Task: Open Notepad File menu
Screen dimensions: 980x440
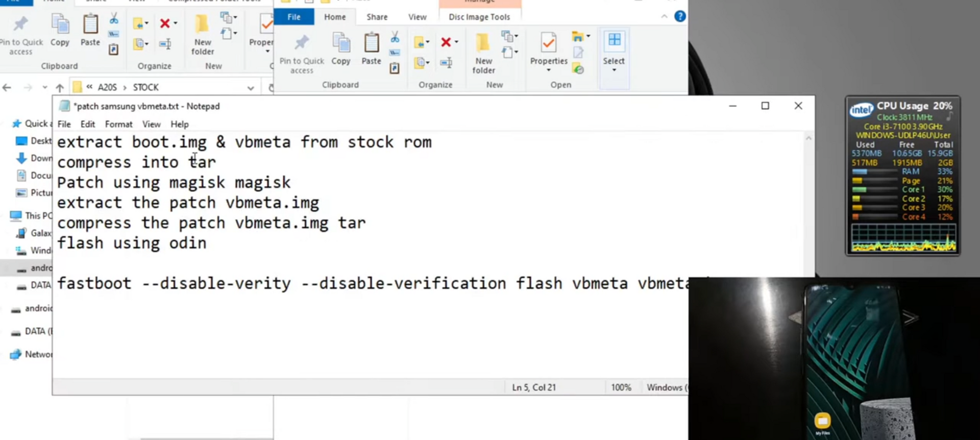Action: coord(64,124)
